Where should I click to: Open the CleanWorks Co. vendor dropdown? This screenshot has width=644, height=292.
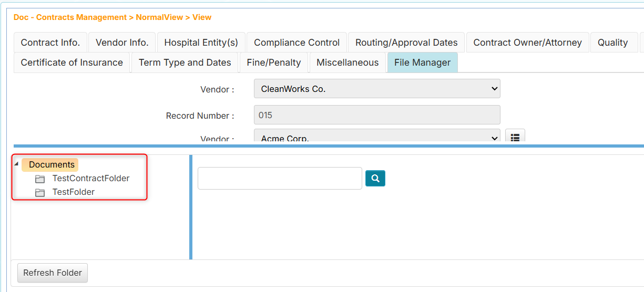point(377,89)
